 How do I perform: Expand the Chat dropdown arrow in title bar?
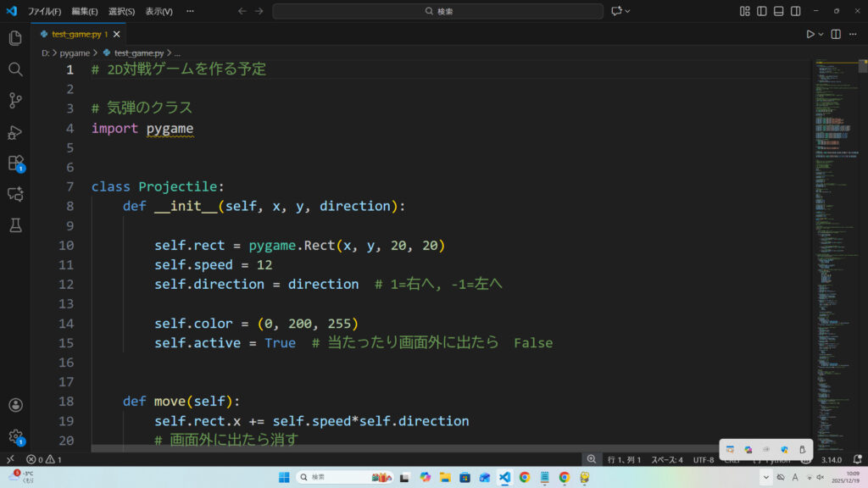click(x=629, y=11)
